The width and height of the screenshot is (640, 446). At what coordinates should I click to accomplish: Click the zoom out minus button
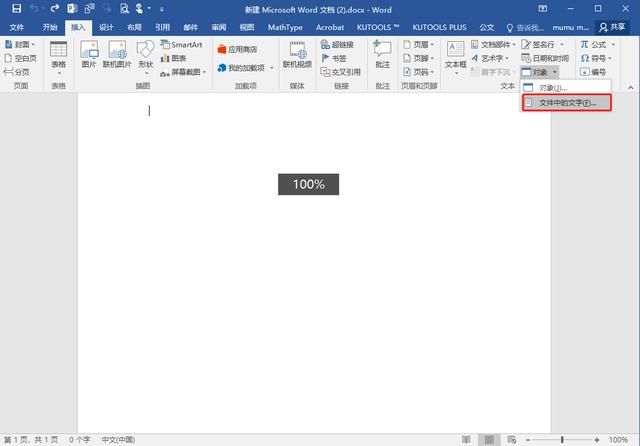tap(528, 439)
